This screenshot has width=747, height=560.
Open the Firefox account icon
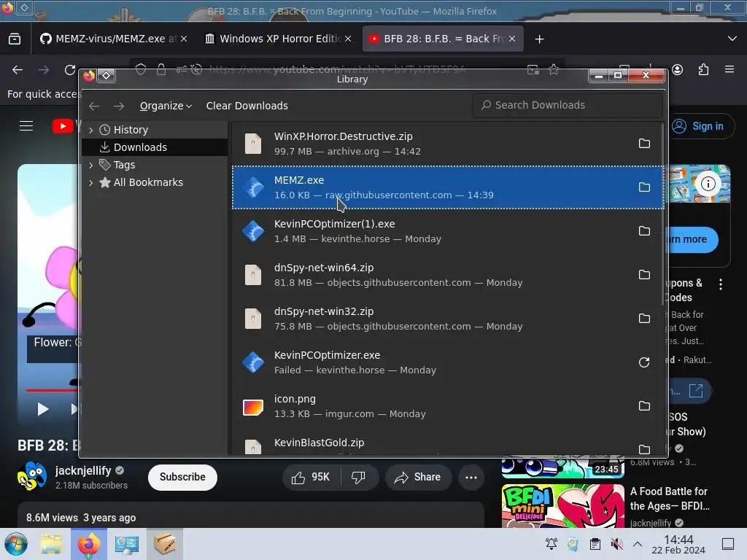[678, 70]
